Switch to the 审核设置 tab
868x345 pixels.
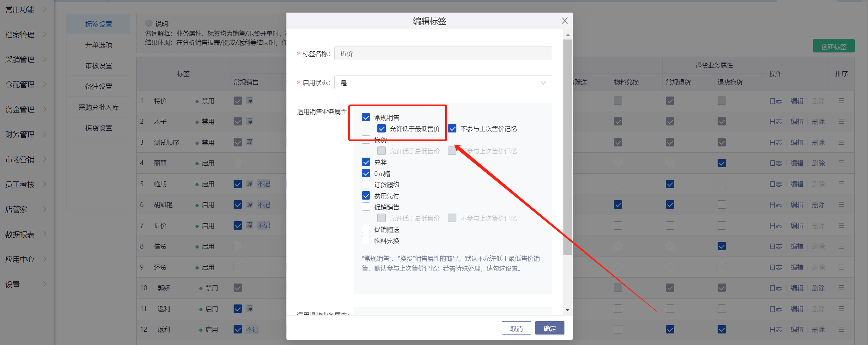[x=99, y=66]
